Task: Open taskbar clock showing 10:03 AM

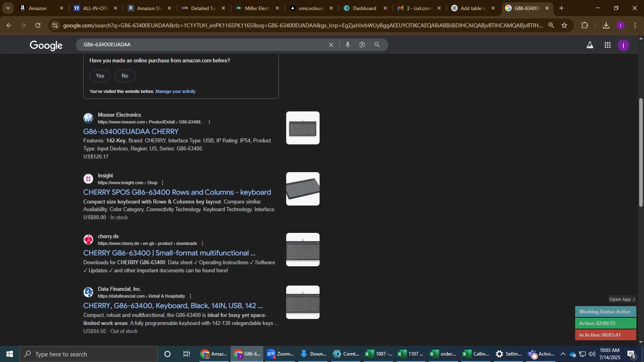Action: (x=609, y=354)
